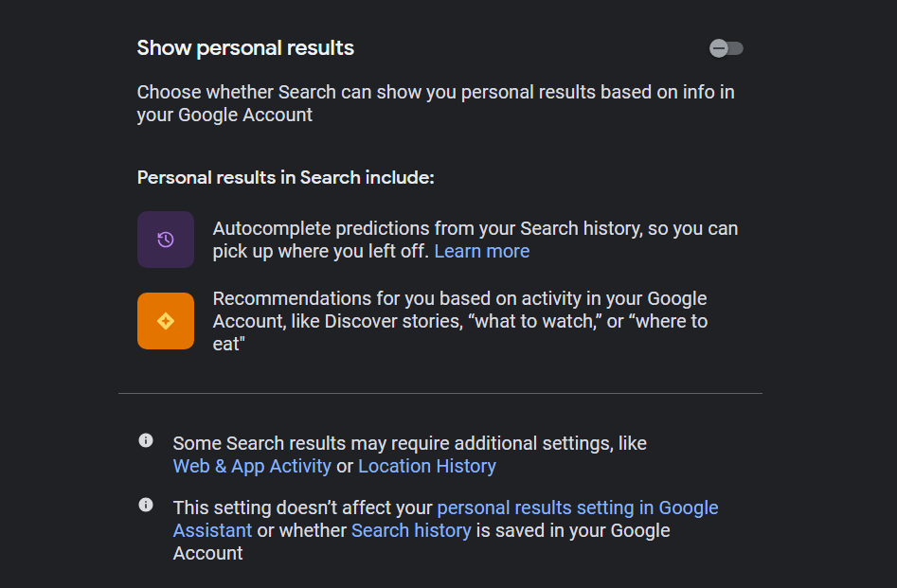Screen dimensions: 897x588
Task: Click 'Personal results in Search include:' subheading
Action: [x=285, y=178]
